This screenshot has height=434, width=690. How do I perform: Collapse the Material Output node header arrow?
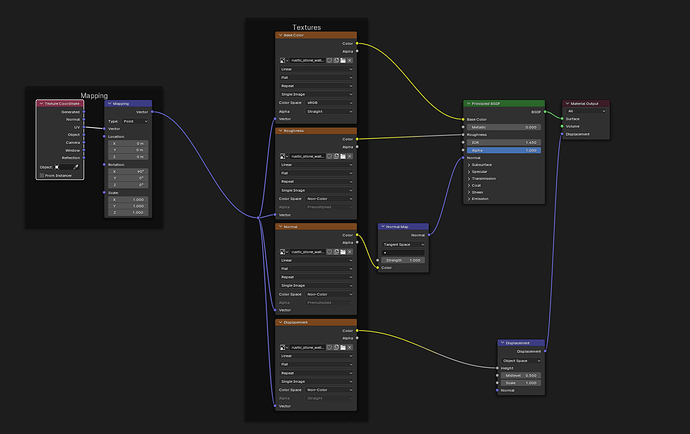point(567,103)
